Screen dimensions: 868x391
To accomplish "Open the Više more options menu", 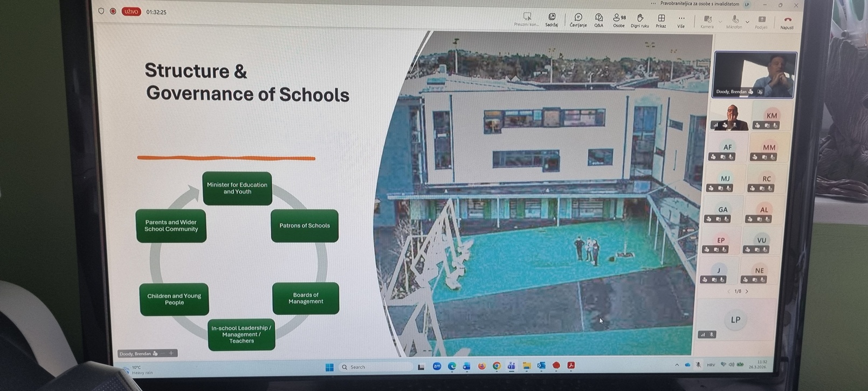I will click(x=681, y=20).
